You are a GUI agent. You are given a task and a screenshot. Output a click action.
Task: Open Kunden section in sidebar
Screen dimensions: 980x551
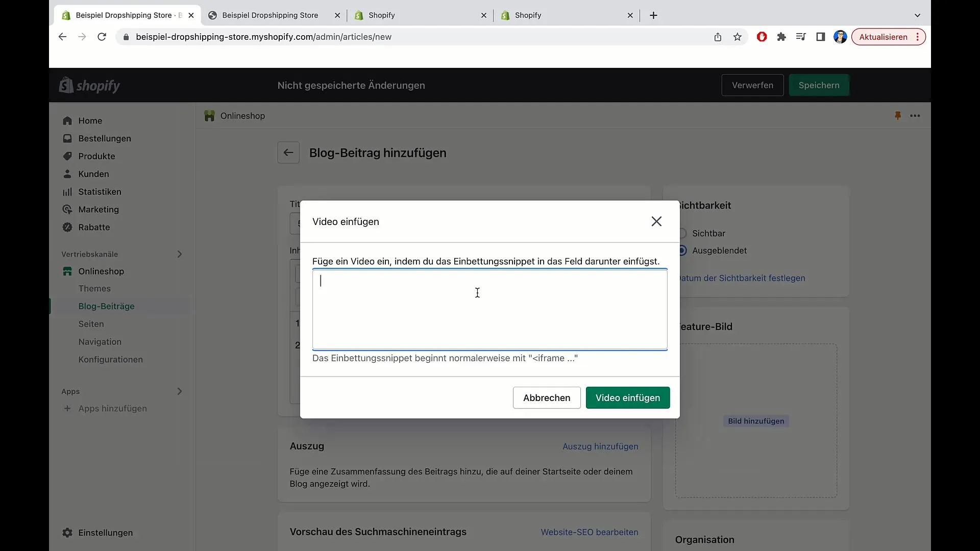click(93, 173)
